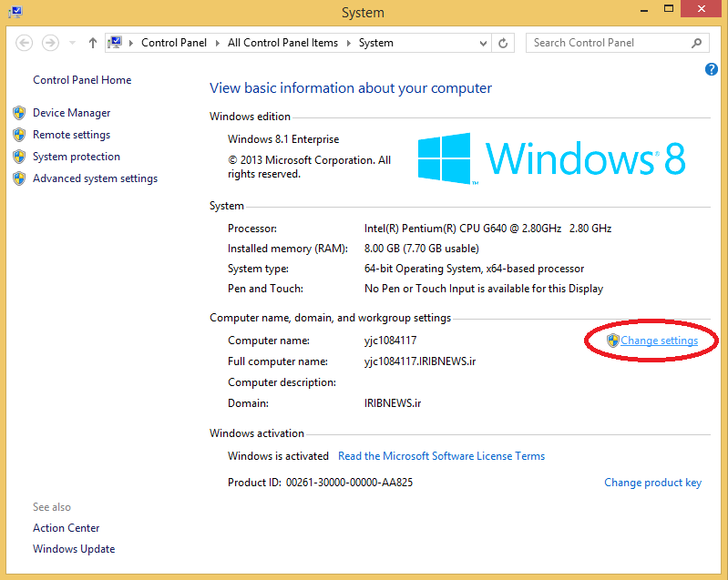Viewport: 728px width, 580px height.
Task: Open recent locations dropdown arrow
Action: (x=72, y=43)
